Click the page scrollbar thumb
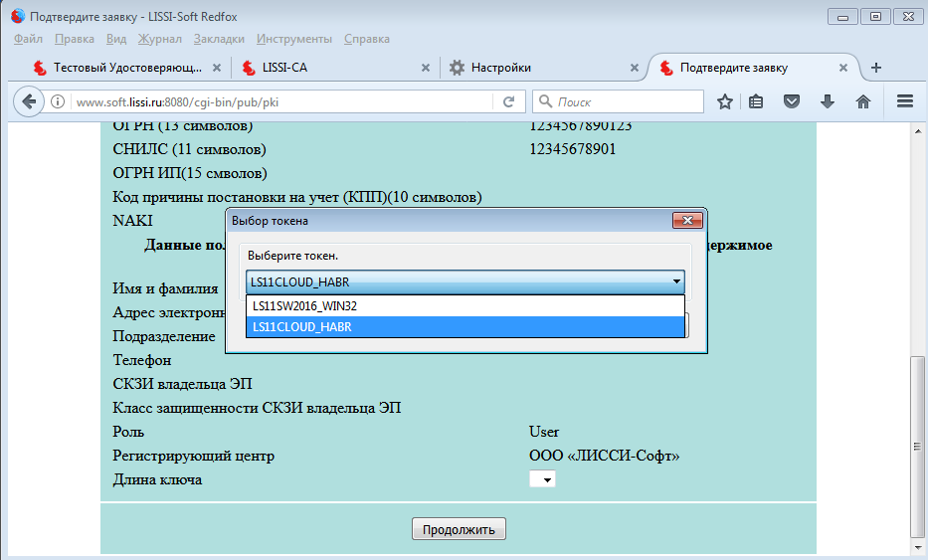The image size is (928, 560). pyautogui.click(x=917, y=446)
